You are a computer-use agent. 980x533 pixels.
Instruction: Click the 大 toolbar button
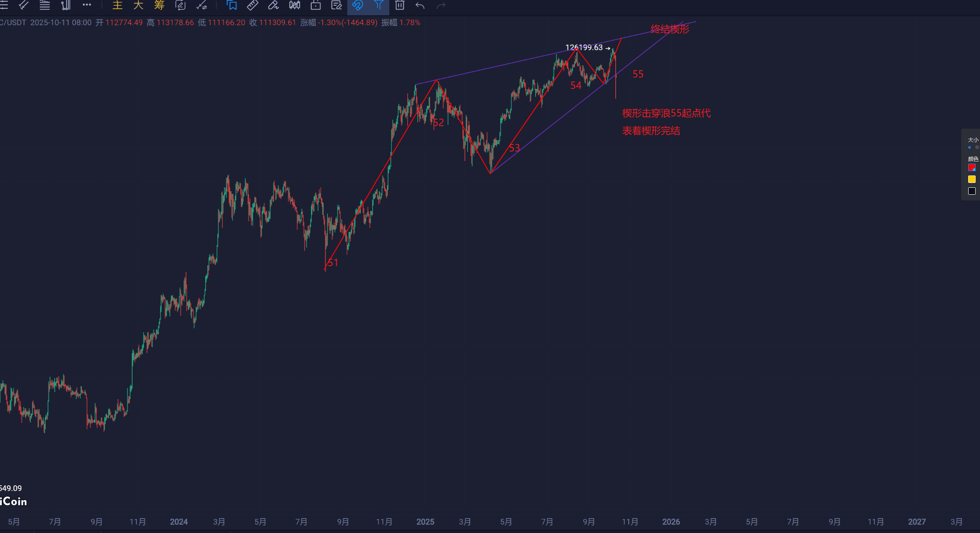click(x=138, y=5)
